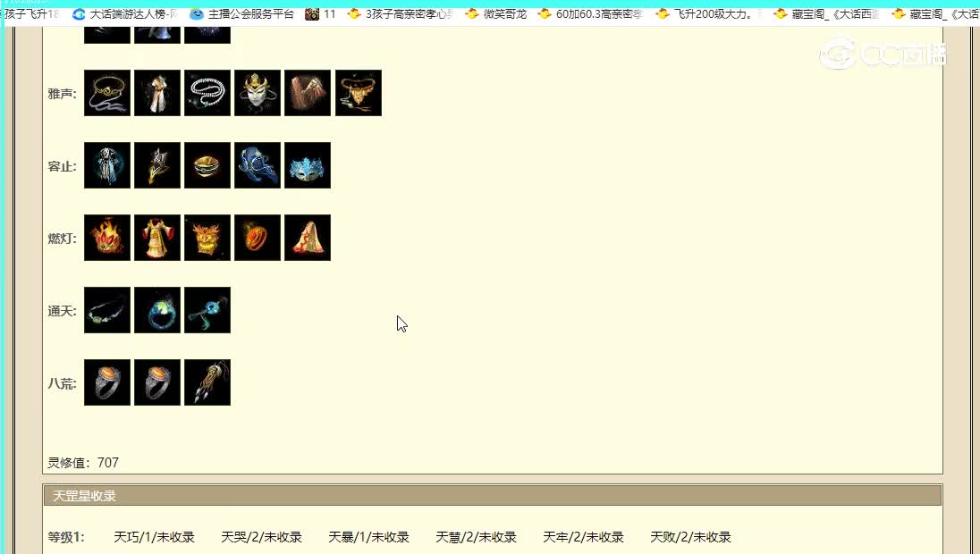Open the blue-white robe icon in 容止 row
Screen dimensions: 980x554
point(107,165)
